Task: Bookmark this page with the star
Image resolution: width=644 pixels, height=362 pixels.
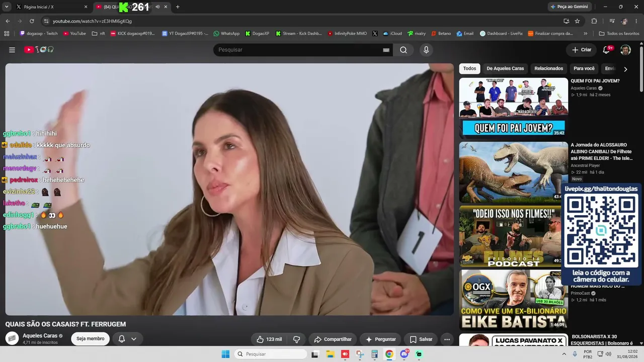Action: click(577, 21)
